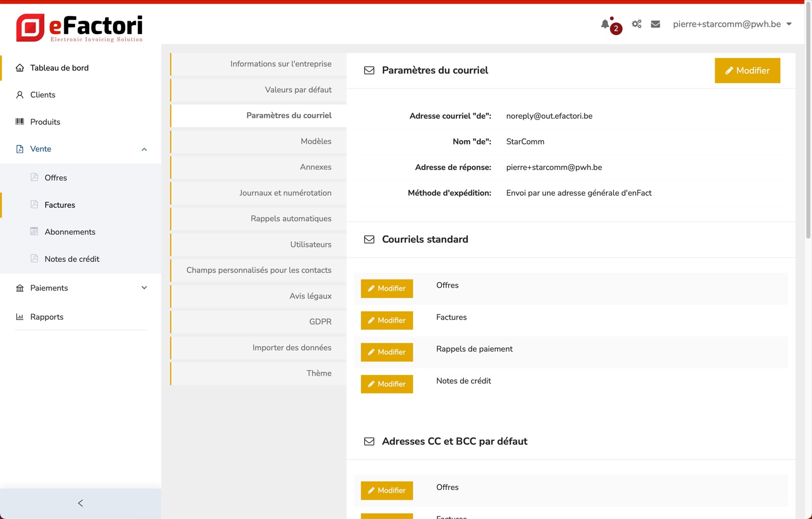This screenshot has height=519, width=812.
Task: Click Modifier for Paramètres du courriel
Action: [747, 70]
